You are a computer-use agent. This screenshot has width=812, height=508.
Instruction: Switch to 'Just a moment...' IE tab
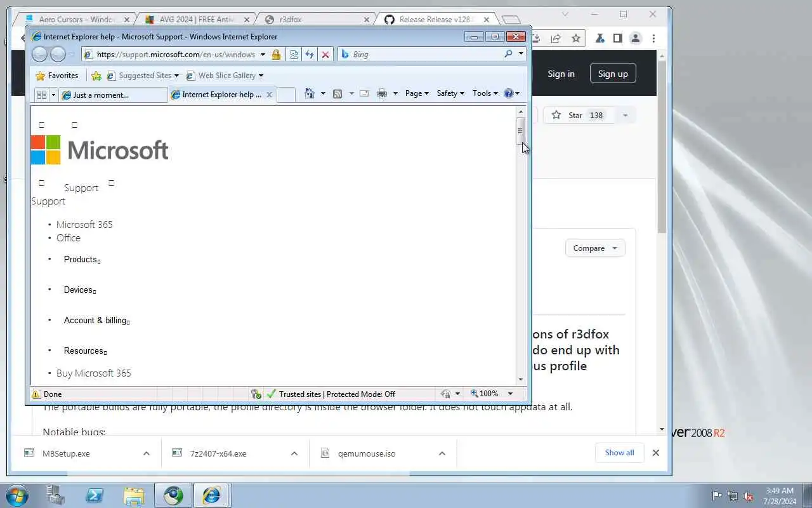click(114, 95)
